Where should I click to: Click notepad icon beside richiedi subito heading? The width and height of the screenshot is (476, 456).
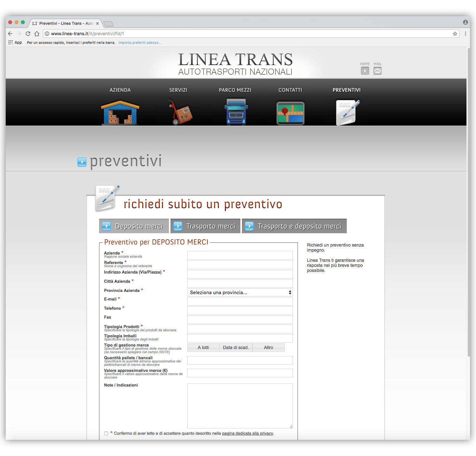click(x=107, y=198)
